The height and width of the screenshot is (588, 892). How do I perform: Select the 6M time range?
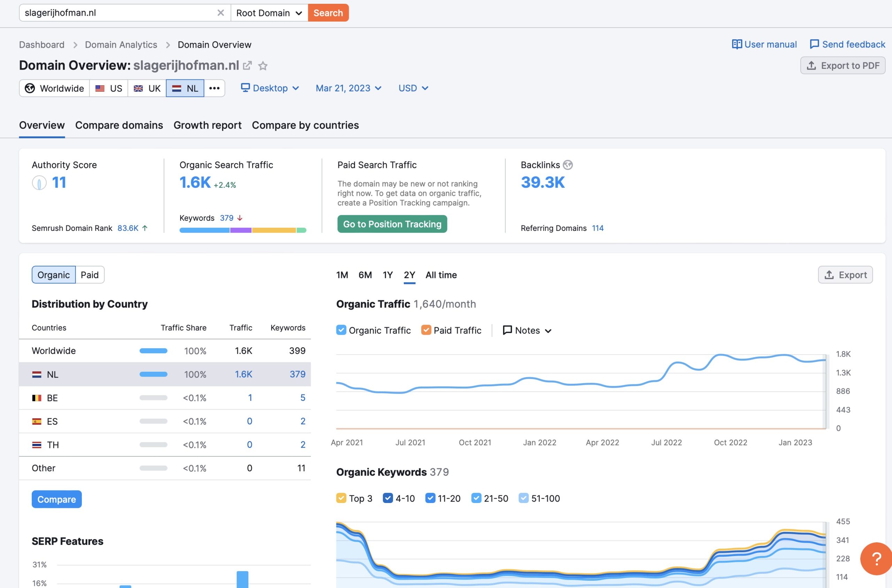365,275
